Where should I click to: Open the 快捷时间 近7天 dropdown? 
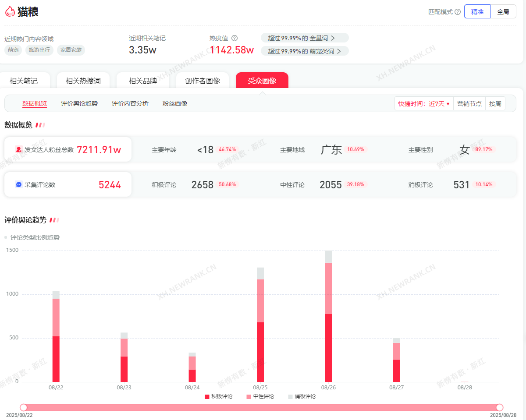pyautogui.click(x=424, y=104)
